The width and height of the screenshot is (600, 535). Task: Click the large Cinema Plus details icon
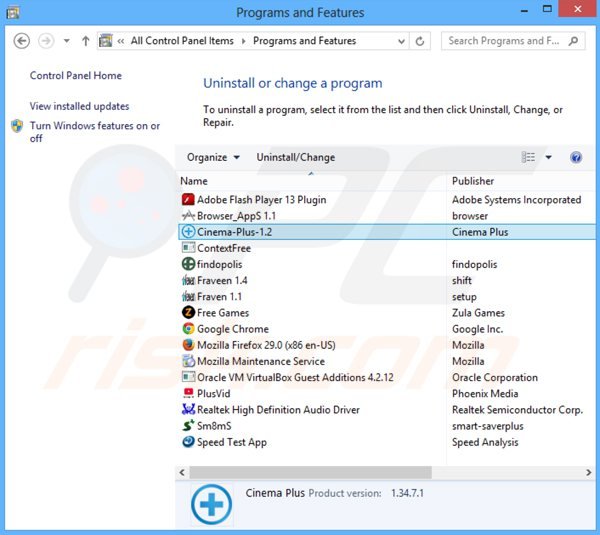click(x=211, y=504)
